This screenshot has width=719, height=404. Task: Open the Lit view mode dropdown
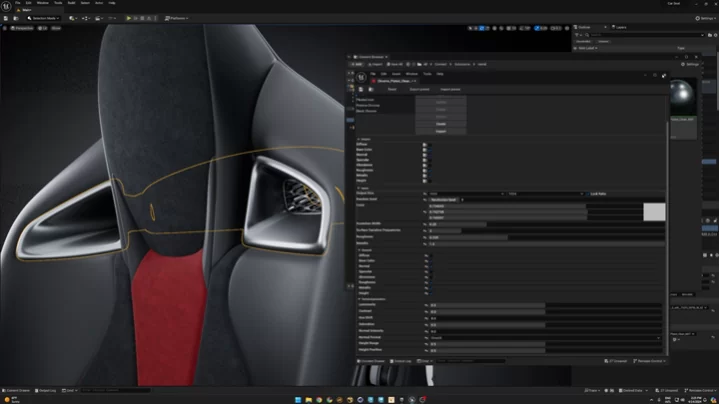[x=43, y=28]
